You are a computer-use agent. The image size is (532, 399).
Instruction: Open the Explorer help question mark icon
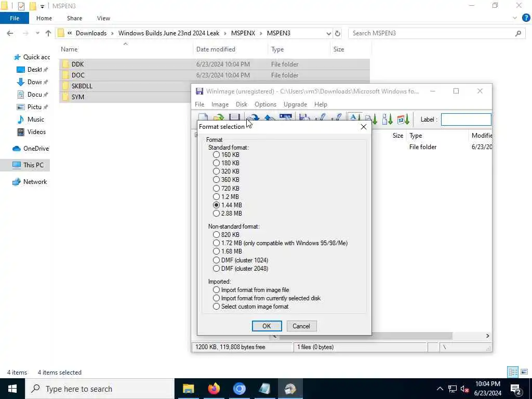pos(526,18)
